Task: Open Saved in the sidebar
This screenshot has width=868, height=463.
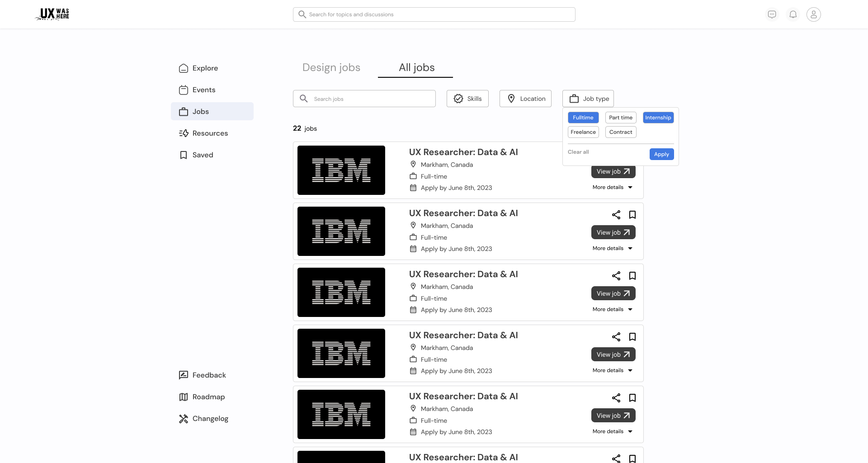Action: 212,155
